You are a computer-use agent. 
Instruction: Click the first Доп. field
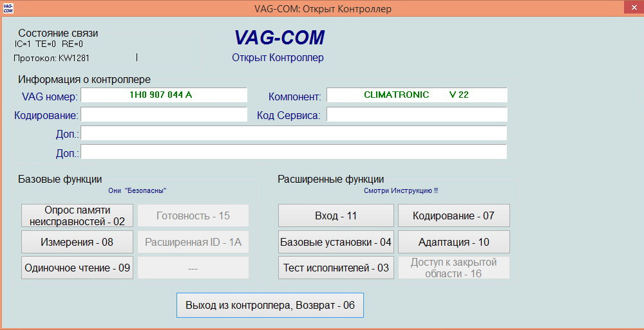click(294, 133)
